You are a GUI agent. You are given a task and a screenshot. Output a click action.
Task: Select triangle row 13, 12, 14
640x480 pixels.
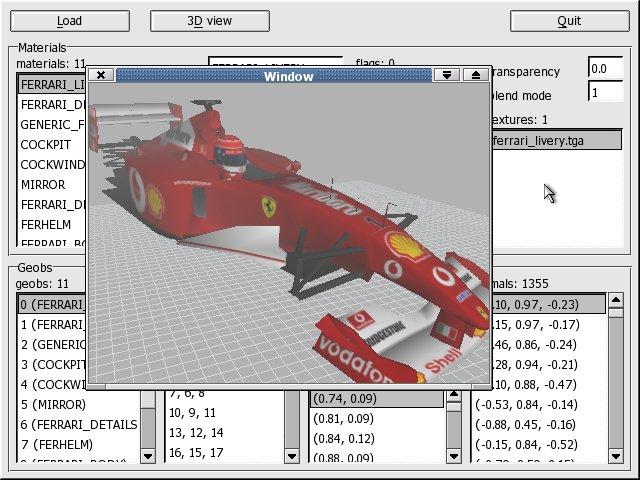click(225, 433)
